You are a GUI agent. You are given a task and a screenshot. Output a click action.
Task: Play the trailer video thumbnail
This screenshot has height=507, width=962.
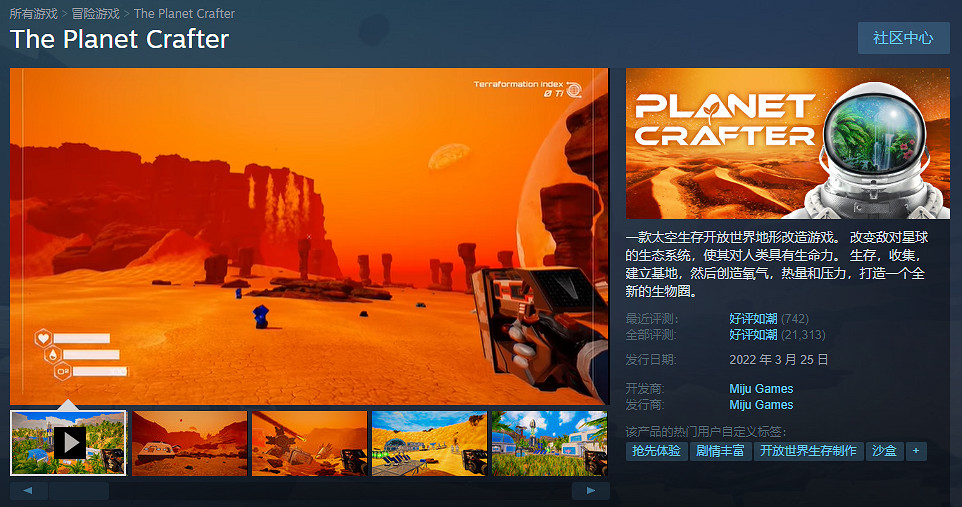click(x=68, y=443)
